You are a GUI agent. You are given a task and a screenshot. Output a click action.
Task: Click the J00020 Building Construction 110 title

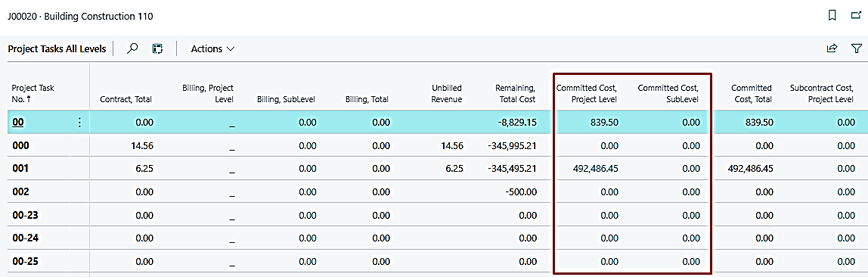(80, 17)
